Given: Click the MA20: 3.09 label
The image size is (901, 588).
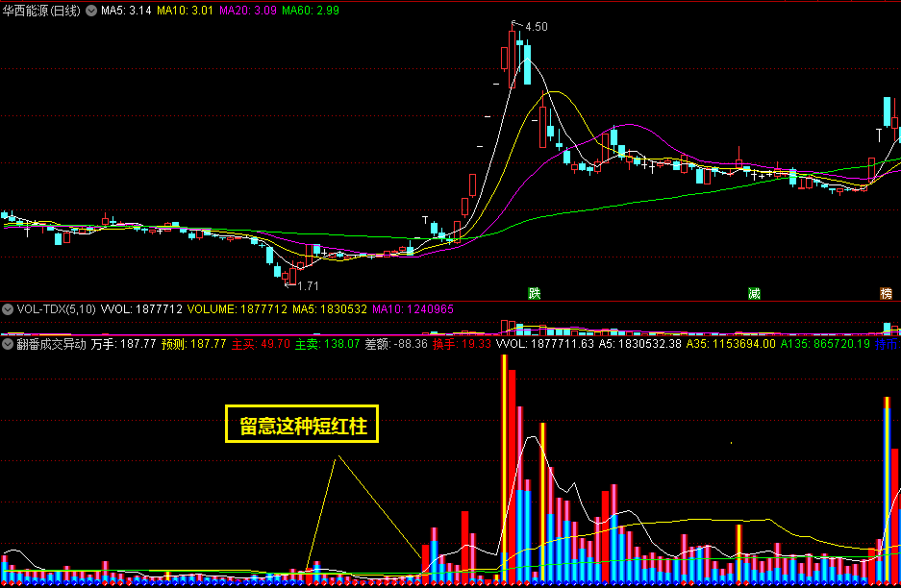Looking at the screenshot, I should [248, 11].
